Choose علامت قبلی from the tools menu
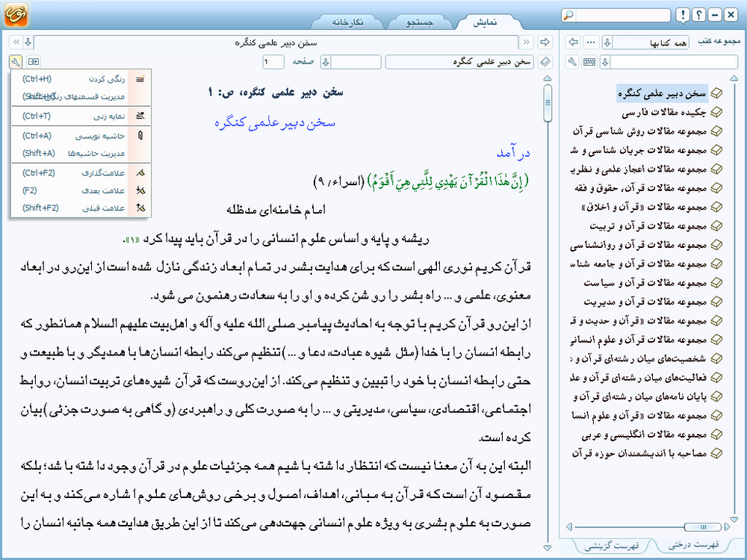The height and width of the screenshot is (560, 747). [80, 208]
